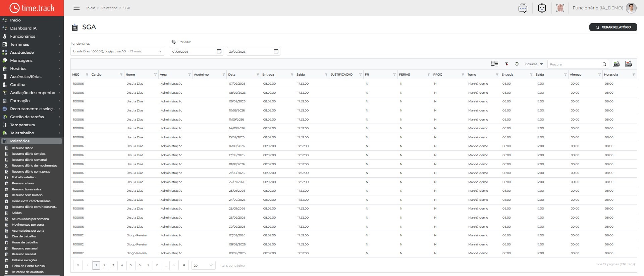This screenshot has width=644, height=276.
Task: Open the Resumo diário report
Action: tap(22, 148)
